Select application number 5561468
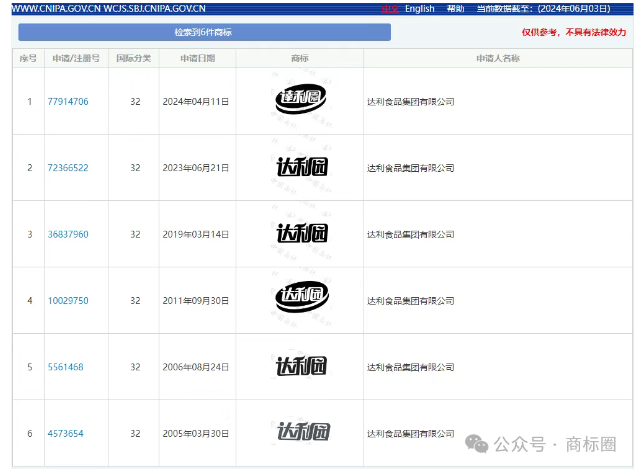640x475 pixels. (65, 367)
